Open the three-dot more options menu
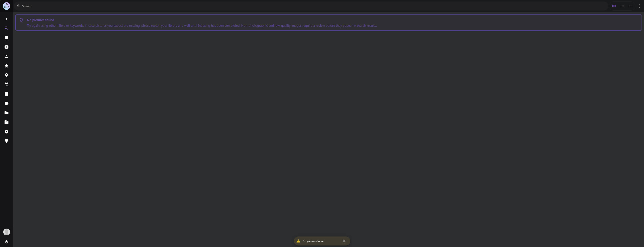 pyautogui.click(x=639, y=6)
